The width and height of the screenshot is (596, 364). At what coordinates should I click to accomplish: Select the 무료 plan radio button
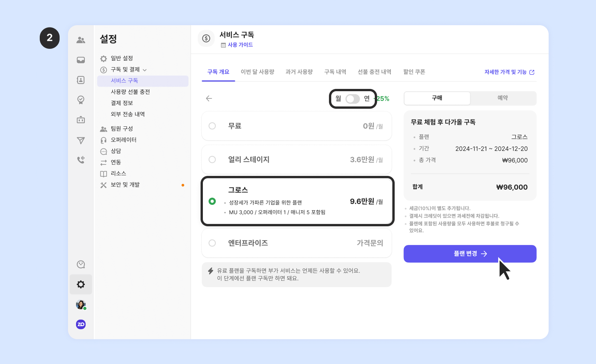pos(212,126)
